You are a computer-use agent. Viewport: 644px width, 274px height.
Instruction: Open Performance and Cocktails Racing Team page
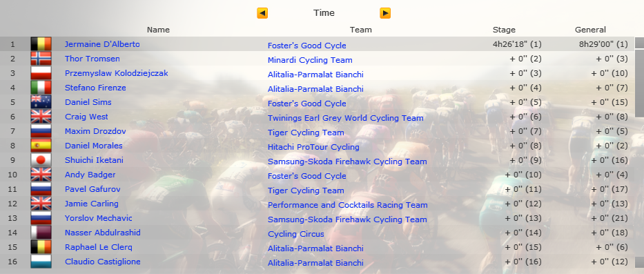[347, 204]
